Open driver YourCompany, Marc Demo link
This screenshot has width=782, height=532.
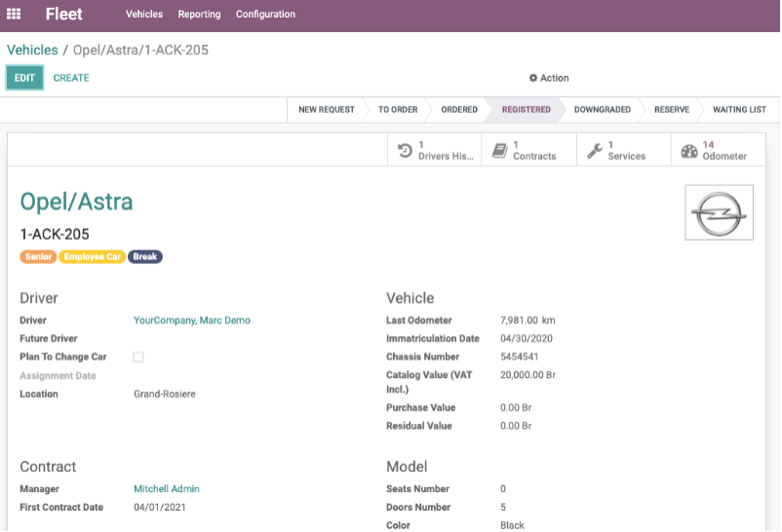click(x=192, y=321)
